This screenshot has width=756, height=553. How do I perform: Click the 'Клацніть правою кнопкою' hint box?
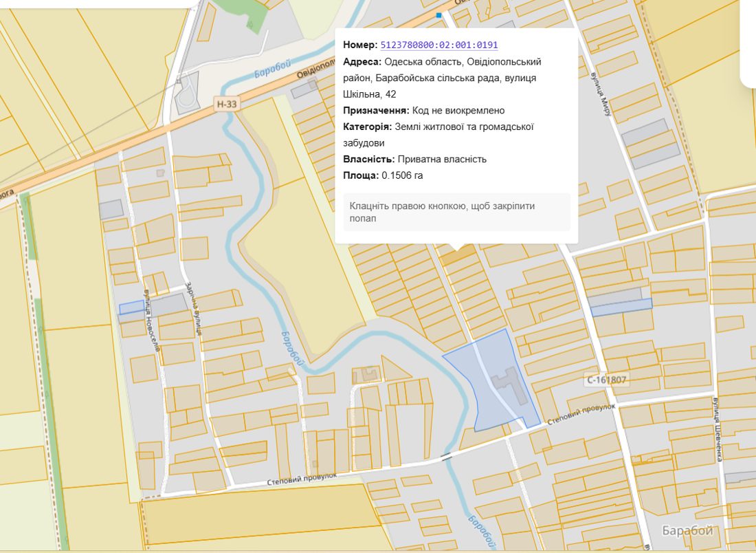pos(456,213)
